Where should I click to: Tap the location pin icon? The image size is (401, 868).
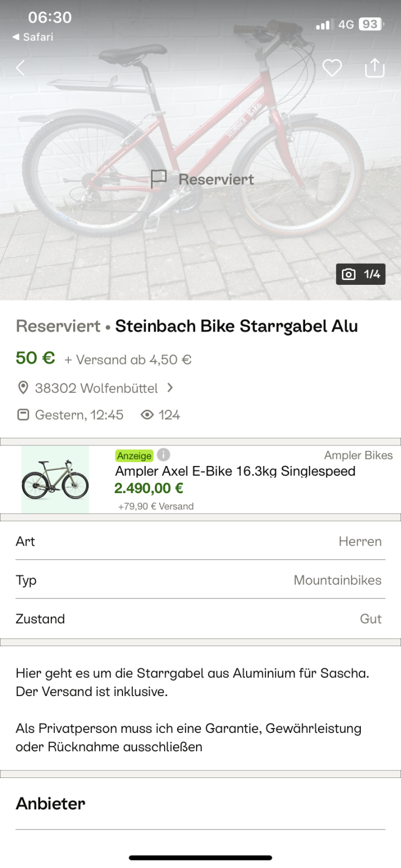tap(23, 388)
